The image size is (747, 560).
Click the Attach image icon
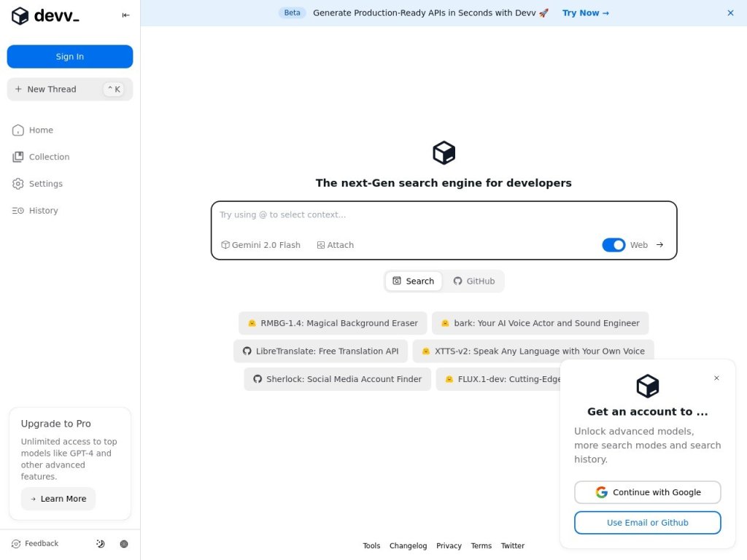click(x=321, y=245)
